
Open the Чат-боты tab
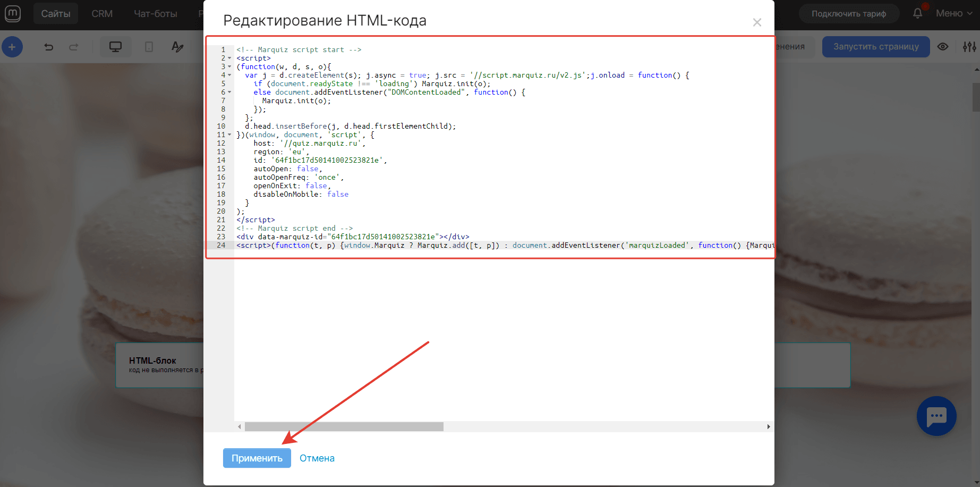pos(156,14)
